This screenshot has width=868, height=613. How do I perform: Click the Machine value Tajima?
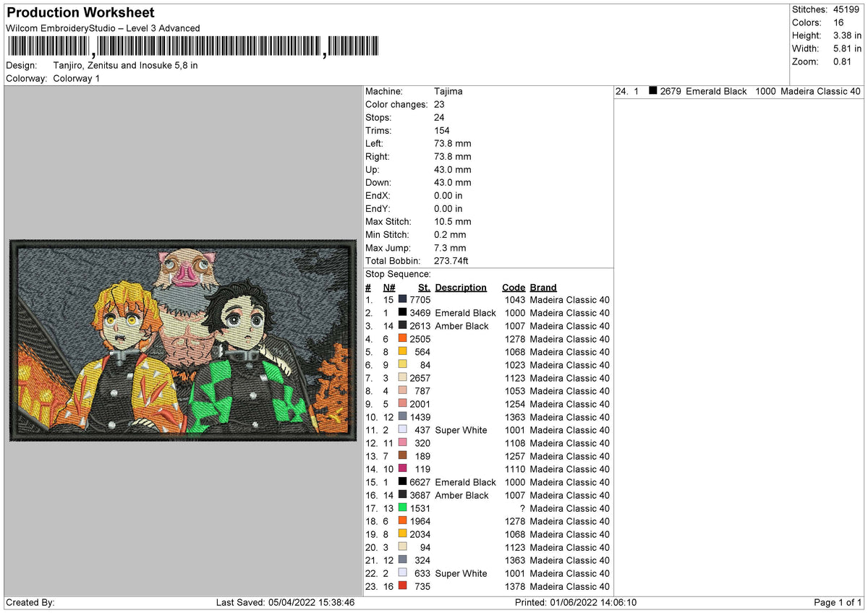pyautogui.click(x=448, y=91)
